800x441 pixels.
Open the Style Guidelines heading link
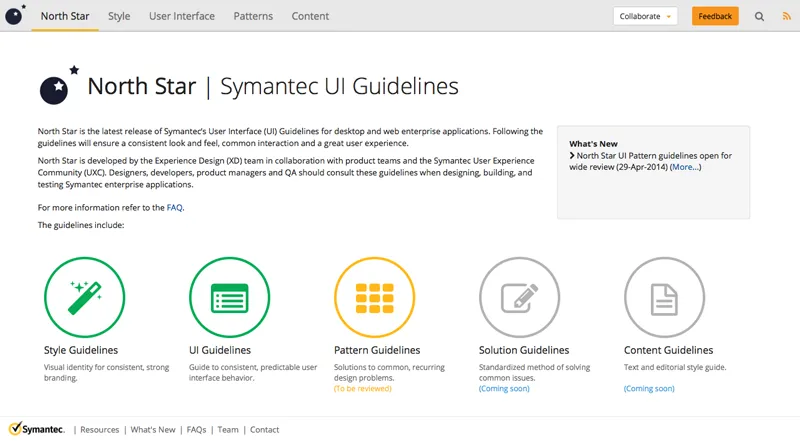tap(81, 350)
